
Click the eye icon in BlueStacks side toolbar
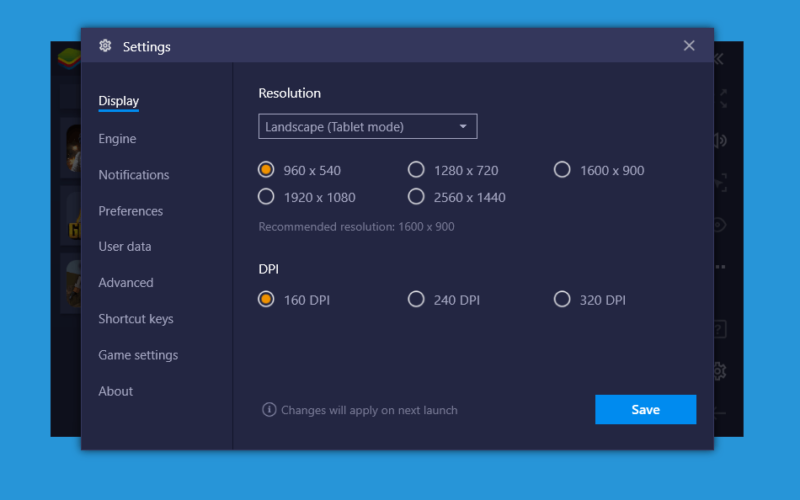720,224
